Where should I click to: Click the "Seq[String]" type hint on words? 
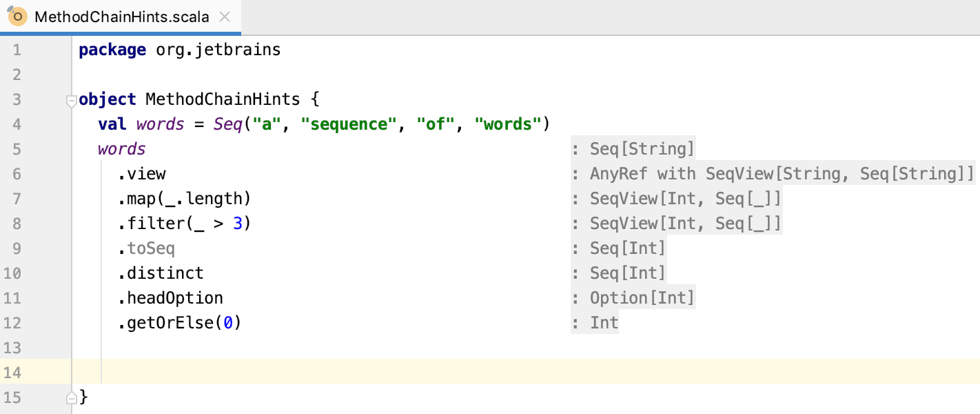pyautogui.click(x=641, y=148)
